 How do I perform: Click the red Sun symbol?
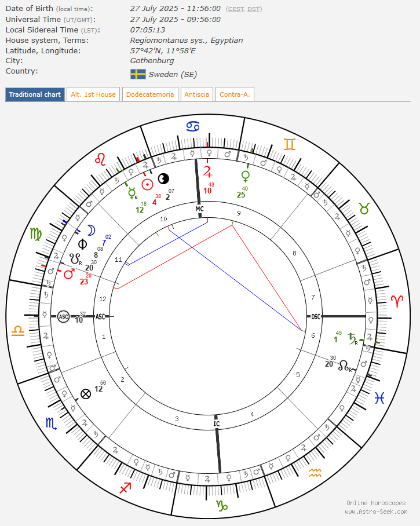click(x=147, y=184)
